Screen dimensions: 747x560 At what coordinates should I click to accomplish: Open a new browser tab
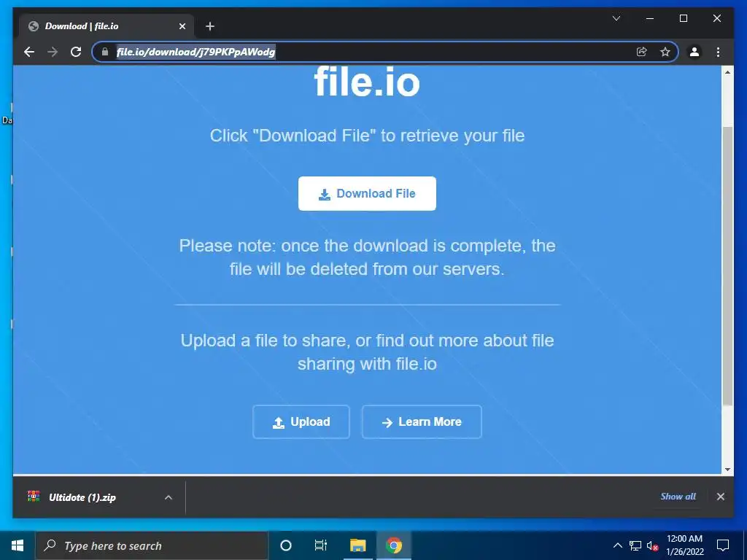[x=210, y=26]
